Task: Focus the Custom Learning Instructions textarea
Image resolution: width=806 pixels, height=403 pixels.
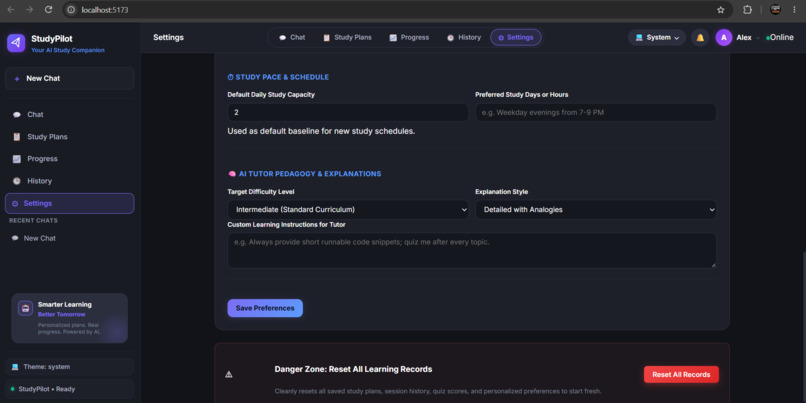Action: 472,250
